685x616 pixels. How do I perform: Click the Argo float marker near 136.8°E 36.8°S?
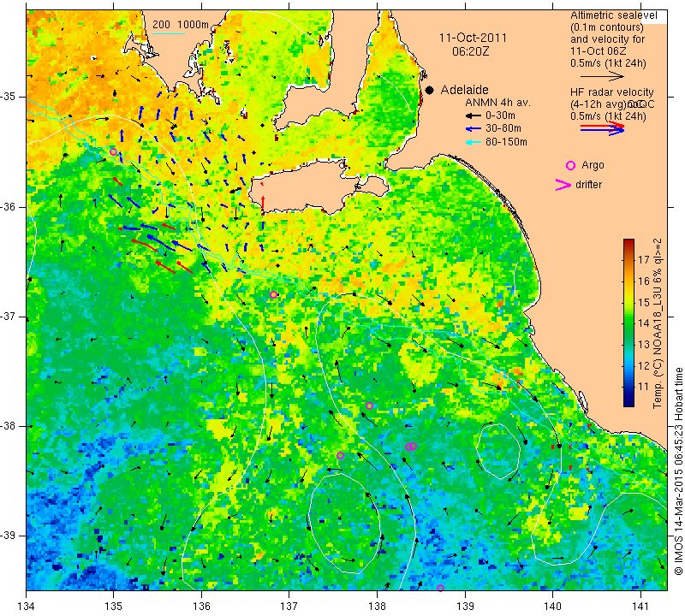pyautogui.click(x=273, y=294)
